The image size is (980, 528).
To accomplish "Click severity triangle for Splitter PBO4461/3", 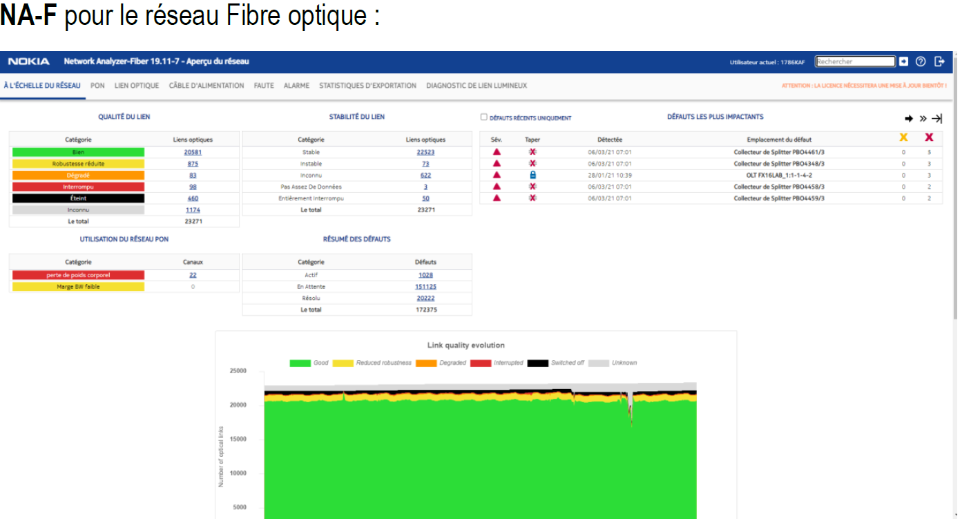I will pyautogui.click(x=496, y=152).
